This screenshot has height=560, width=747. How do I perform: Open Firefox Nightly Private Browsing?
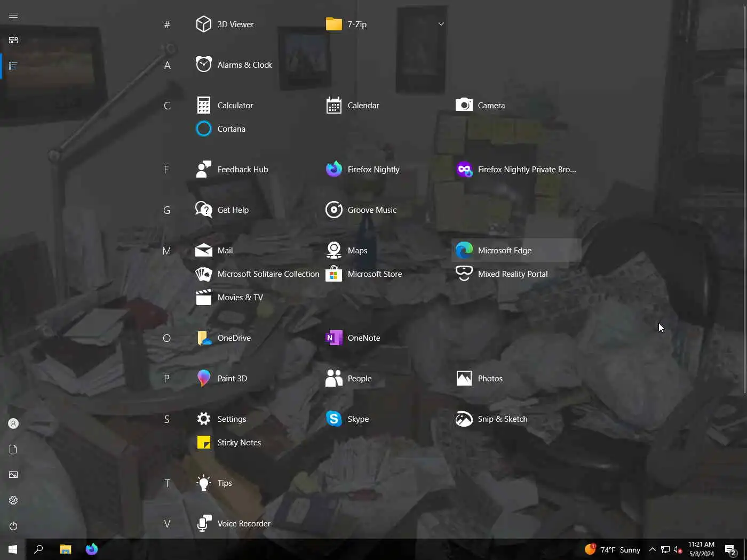[516, 169]
